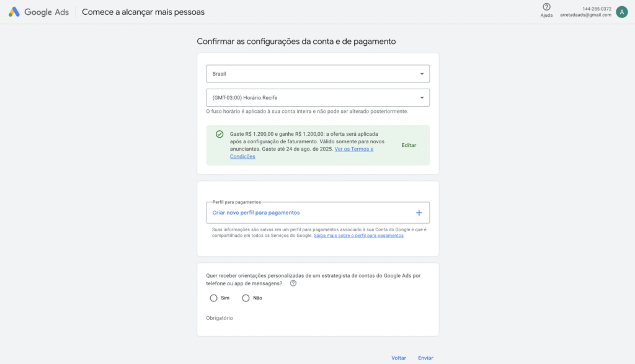Click the heading Comece a alcançar mais pessoas
Screen dimensions: 635x364
143,12
